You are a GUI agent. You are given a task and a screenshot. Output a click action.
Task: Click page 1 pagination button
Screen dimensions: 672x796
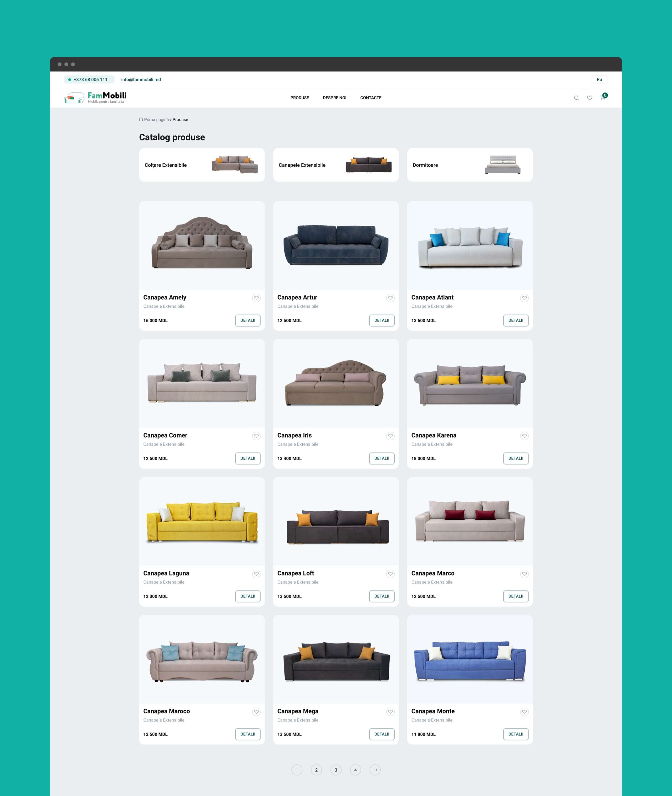pos(297,770)
